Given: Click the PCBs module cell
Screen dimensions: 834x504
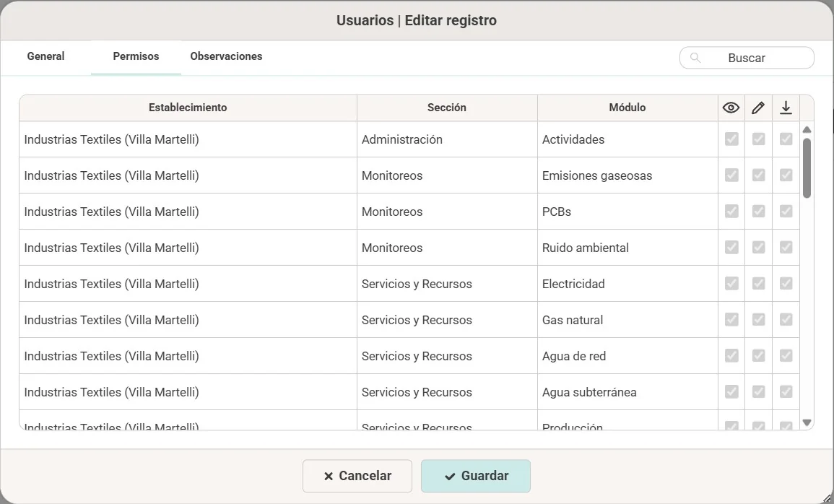Looking at the screenshot, I should pyautogui.click(x=627, y=212).
